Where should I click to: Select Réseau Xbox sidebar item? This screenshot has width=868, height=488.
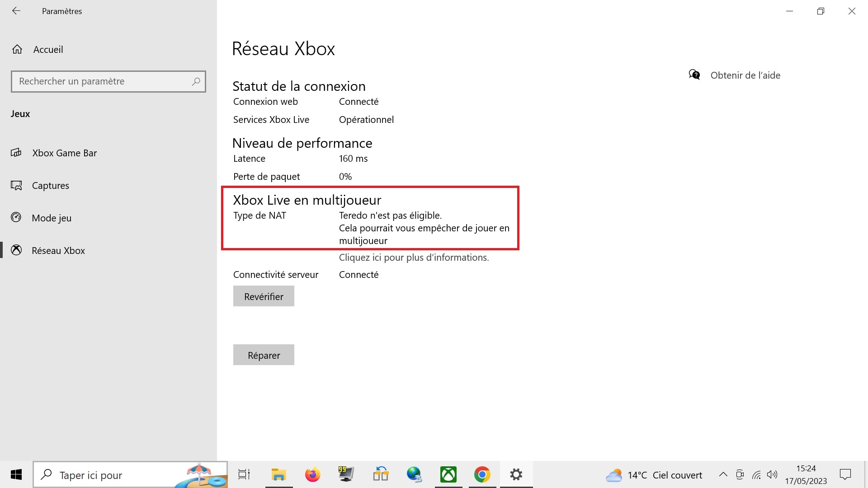coord(58,251)
